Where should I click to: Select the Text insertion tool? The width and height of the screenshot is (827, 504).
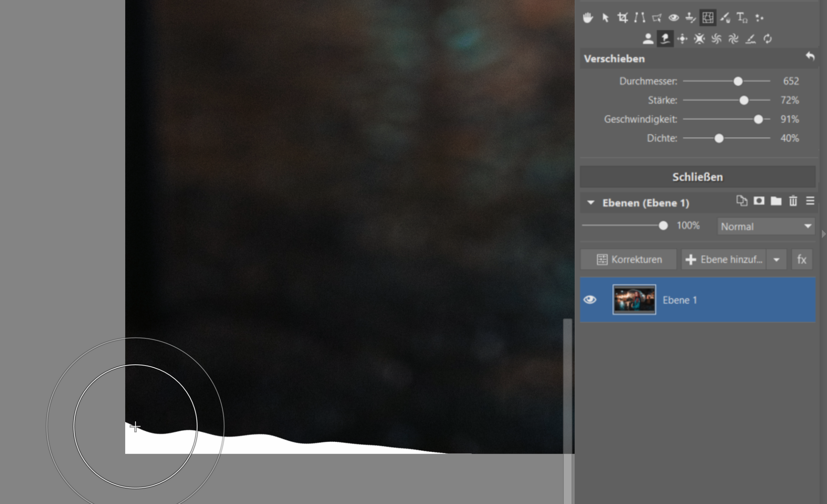tap(742, 18)
